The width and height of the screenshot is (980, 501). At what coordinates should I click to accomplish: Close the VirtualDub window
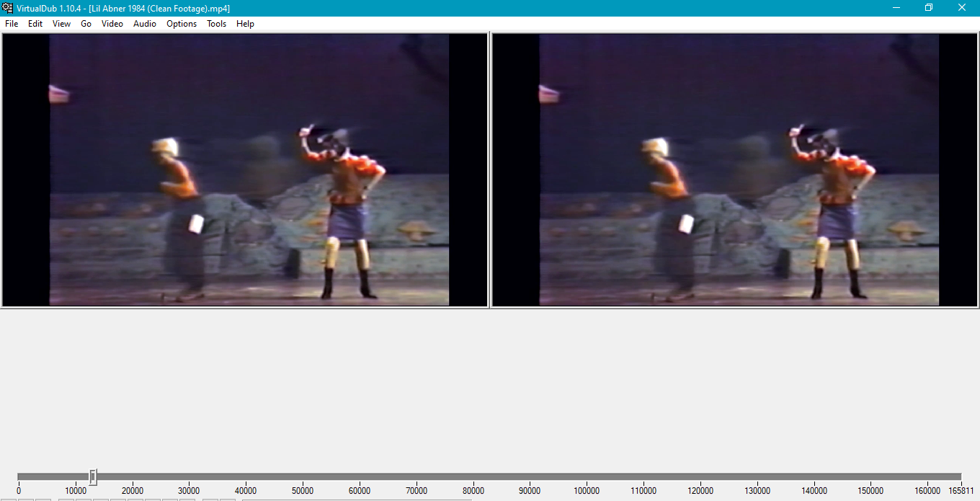pos(963,8)
